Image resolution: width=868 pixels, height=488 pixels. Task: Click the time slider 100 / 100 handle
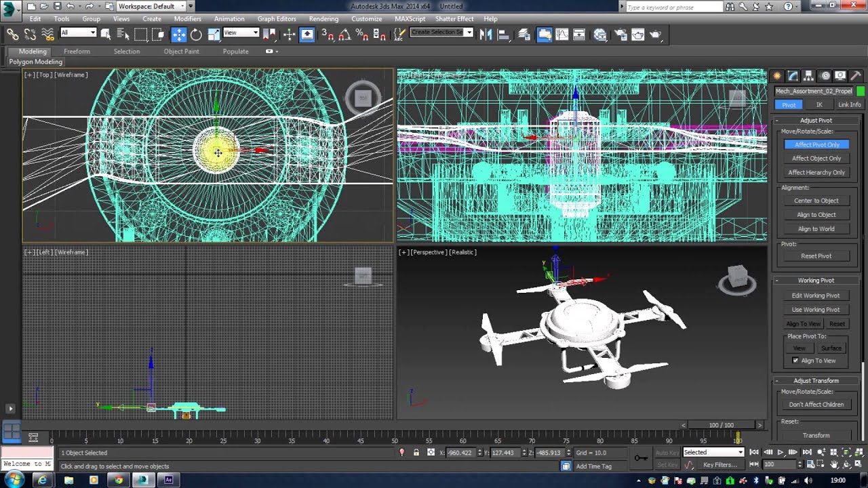pyautogui.click(x=722, y=425)
